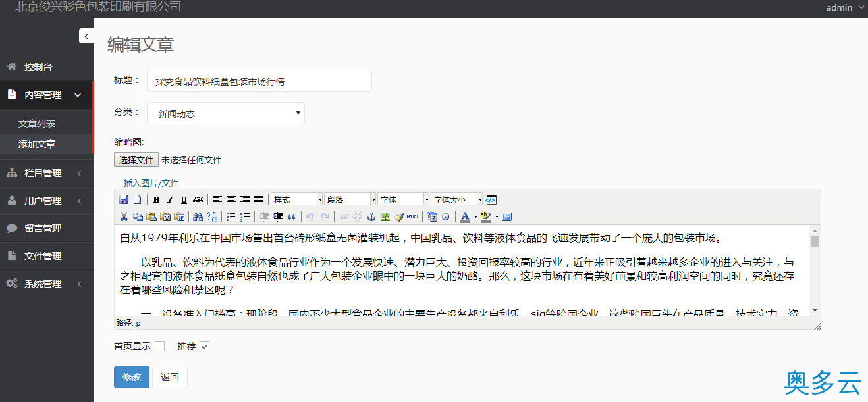Open the 字体大小 font size dropdown
Image resolution: width=868 pixels, height=402 pixels.
click(x=457, y=199)
